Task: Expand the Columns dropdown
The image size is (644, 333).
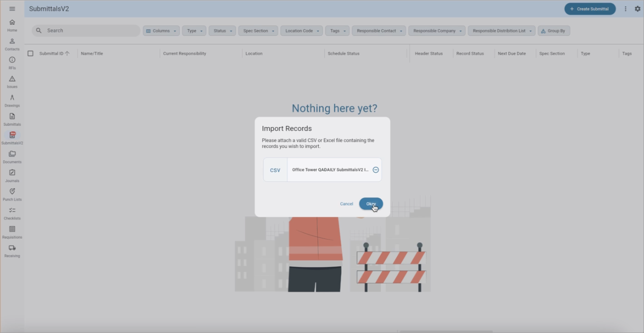Action: coord(161,31)
